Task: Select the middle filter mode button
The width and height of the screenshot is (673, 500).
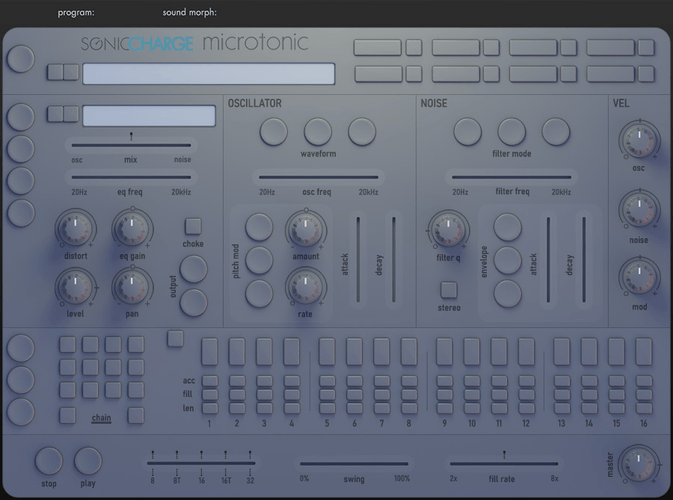Action: pos(512,132)
